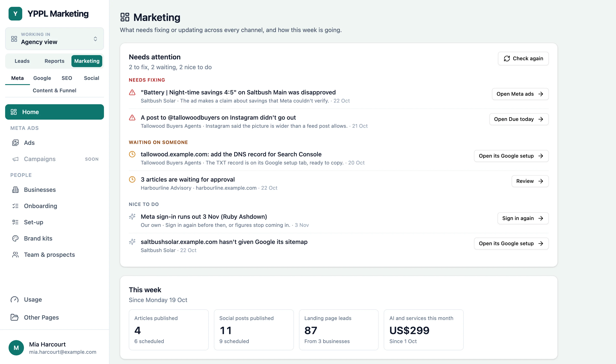Click the SOON badge beside Campaigns
Image resolution: width=616 pixels, height=364 pixels.
[x=92, y=159]
